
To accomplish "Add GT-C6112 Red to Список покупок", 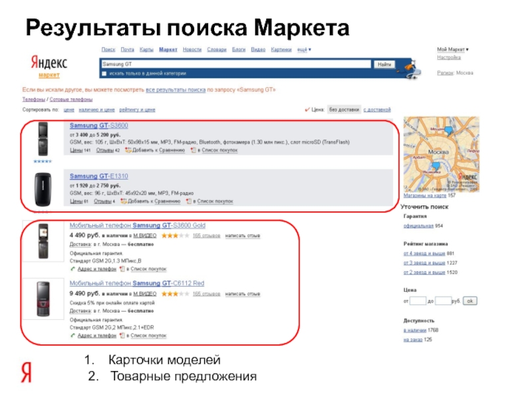I will [x=148, y=335].
